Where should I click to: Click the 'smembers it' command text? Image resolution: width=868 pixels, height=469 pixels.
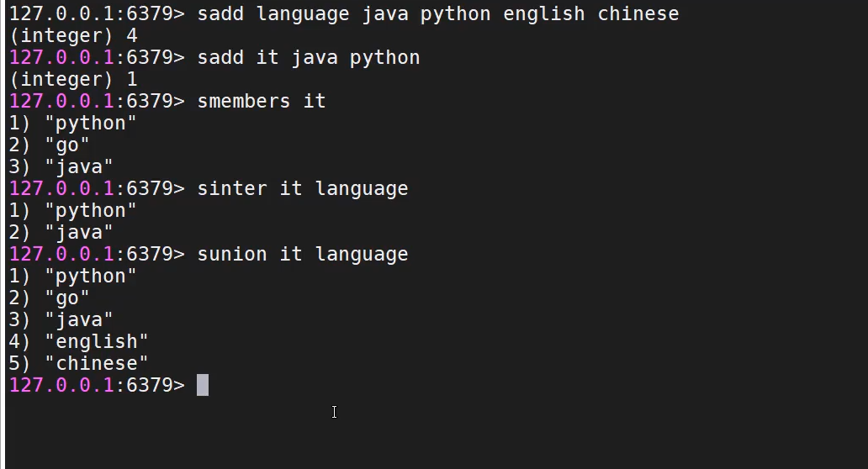[261, 101]
